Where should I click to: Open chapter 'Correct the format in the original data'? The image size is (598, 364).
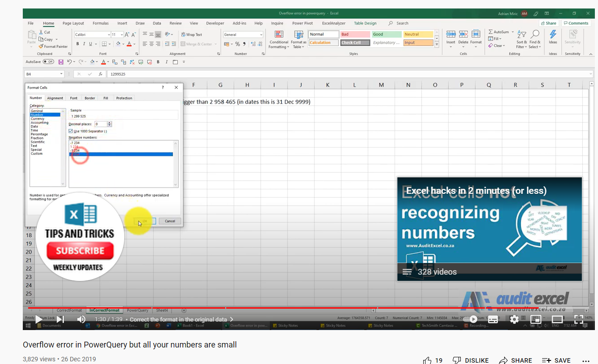click(x=181, y=319)
